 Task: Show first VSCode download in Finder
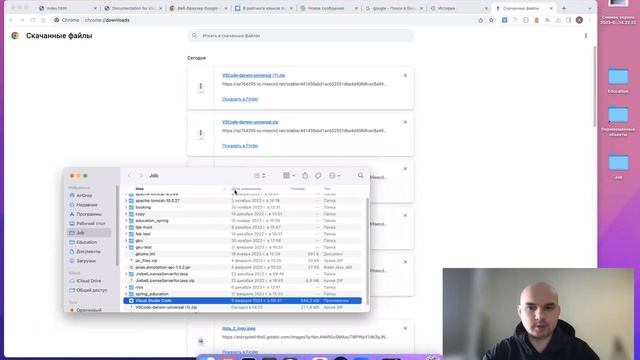240,99
